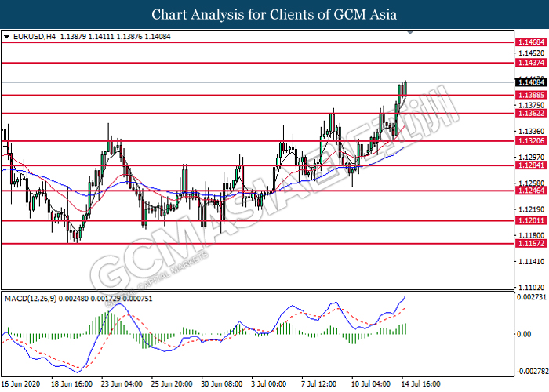Click the 3 Jul 00:00 time label

(x=269, y=383)
